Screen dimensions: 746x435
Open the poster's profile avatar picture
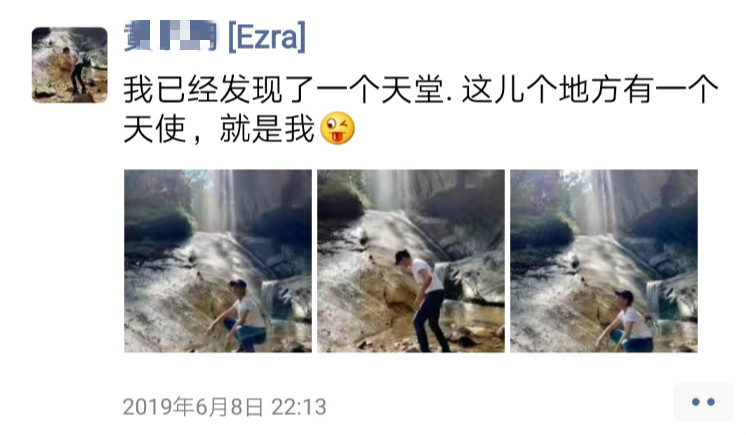coord(69,65)
